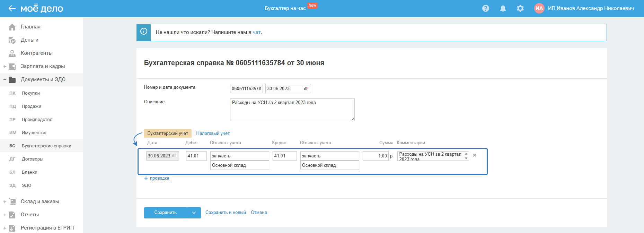Open Договоры in sidebar
This screenshot has width=644, height=233.
[x=33, y=159]
